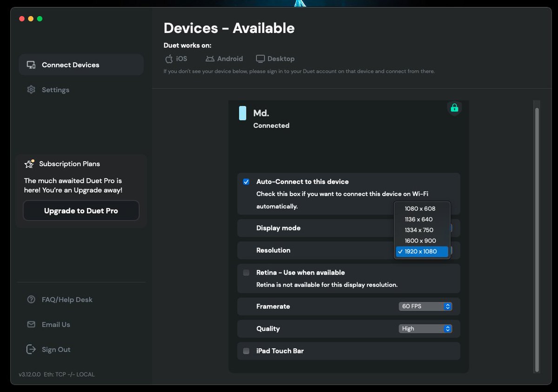558x392 pixels.
Task: Click Email Us link
Action: [56, 325]
